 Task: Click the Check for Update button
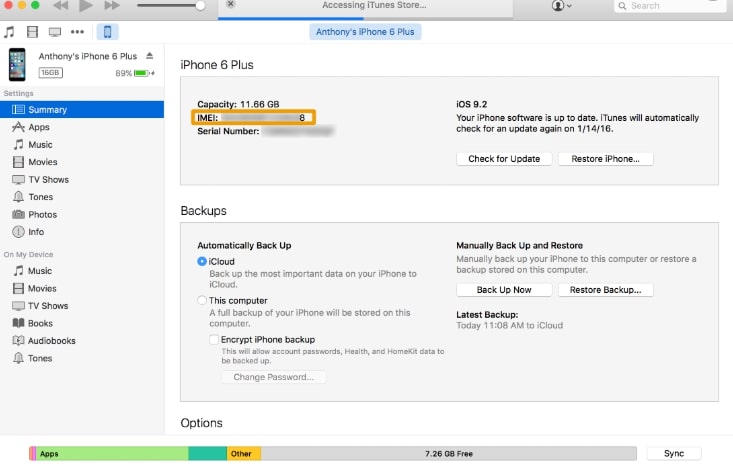click(504, 159)
